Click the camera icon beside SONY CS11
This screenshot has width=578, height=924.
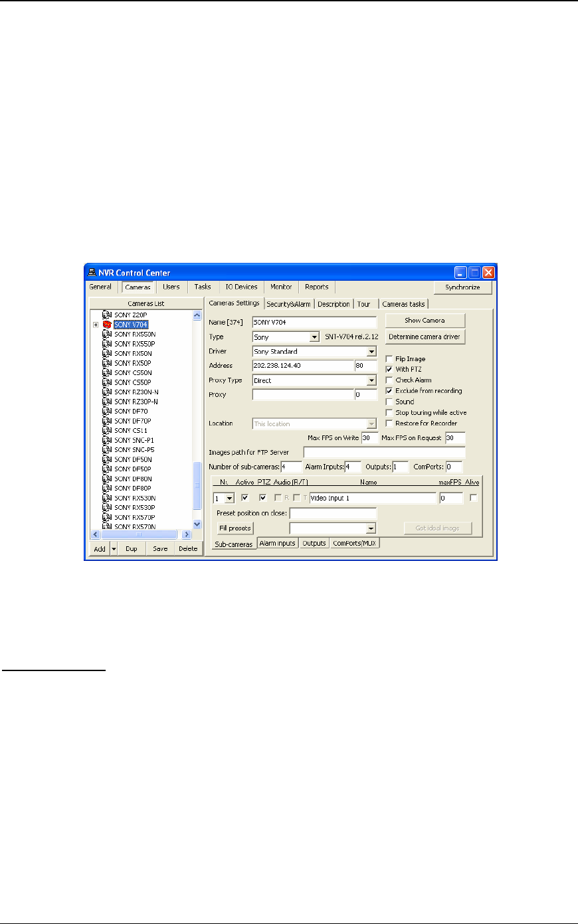[x=107, y=431]
